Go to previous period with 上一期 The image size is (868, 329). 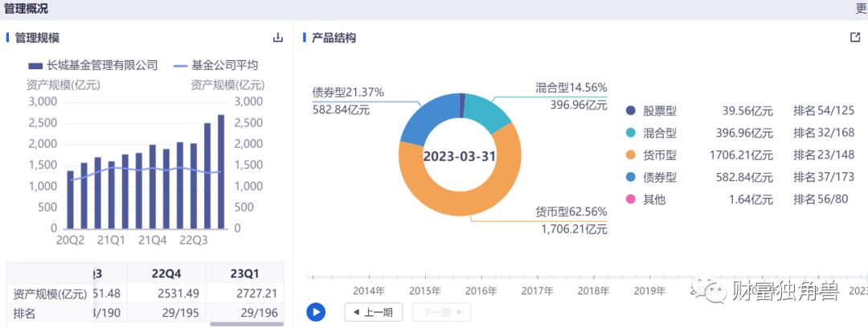tap(373, 312)
